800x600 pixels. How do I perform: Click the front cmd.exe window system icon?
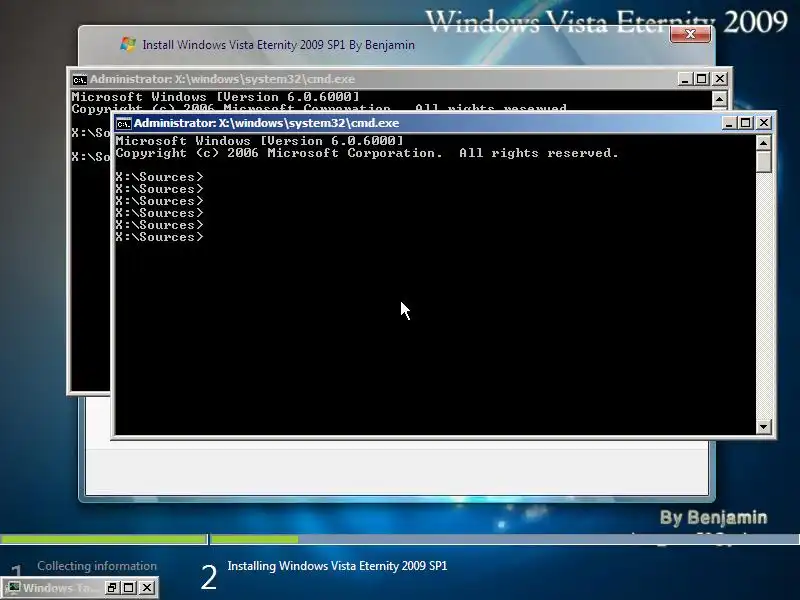[x=123, y=123]
